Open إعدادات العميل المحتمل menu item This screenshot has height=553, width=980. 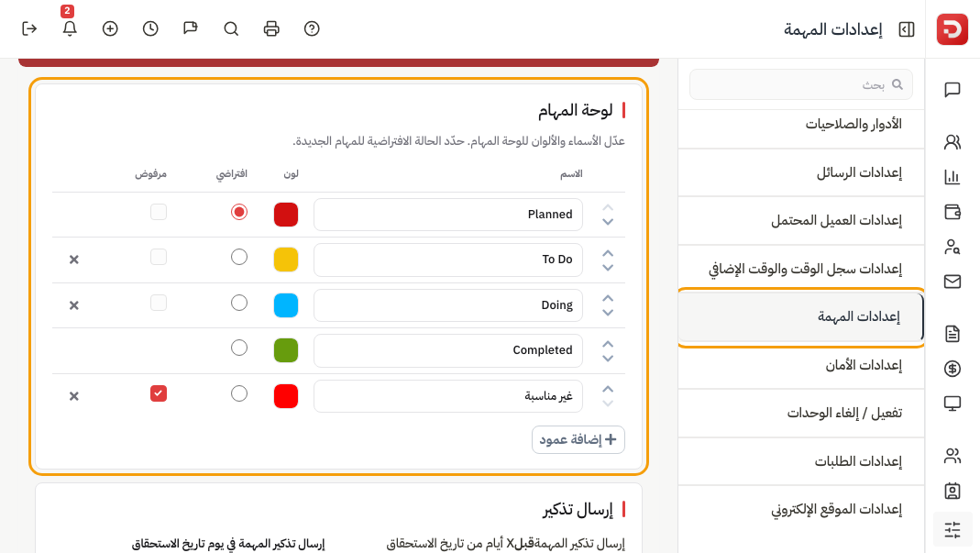[800, 220]
